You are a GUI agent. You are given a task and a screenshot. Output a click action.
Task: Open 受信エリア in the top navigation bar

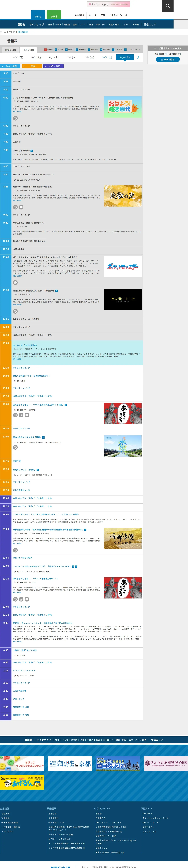[150, 25]
